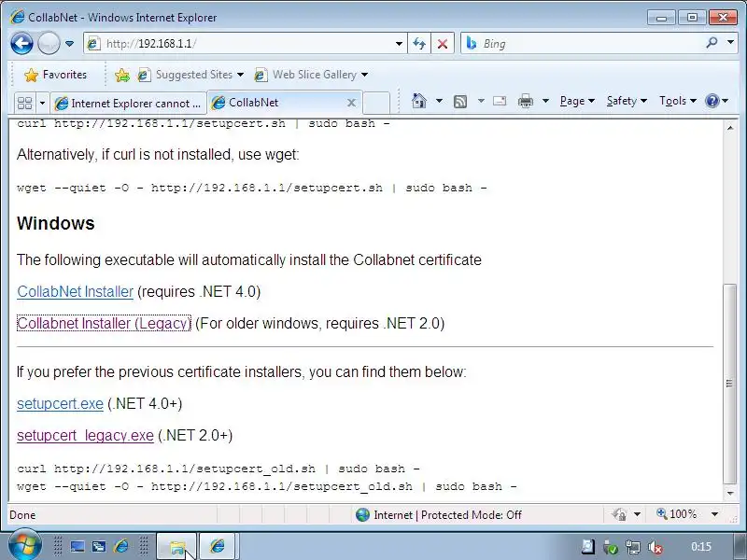The height and width of the screenshot is (560, 747).
Task: Select the CollabNet tab
Action: click(x=278, y=103)
